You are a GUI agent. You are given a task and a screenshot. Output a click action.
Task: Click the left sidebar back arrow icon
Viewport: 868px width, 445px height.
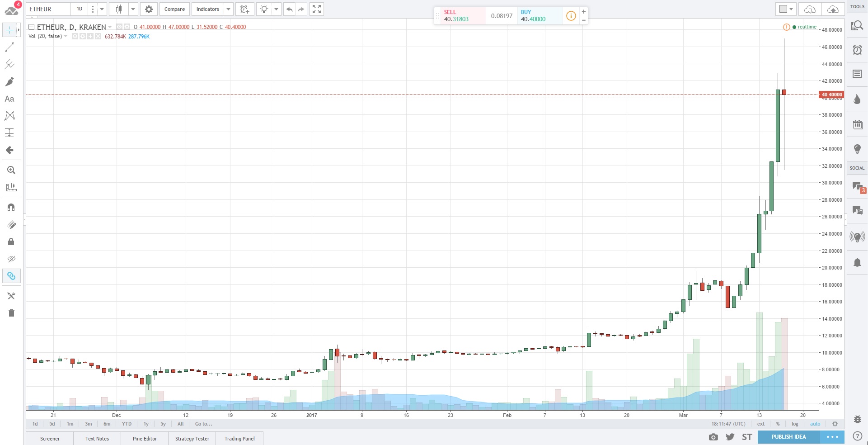pyautogui.click(x=9, y=150)
